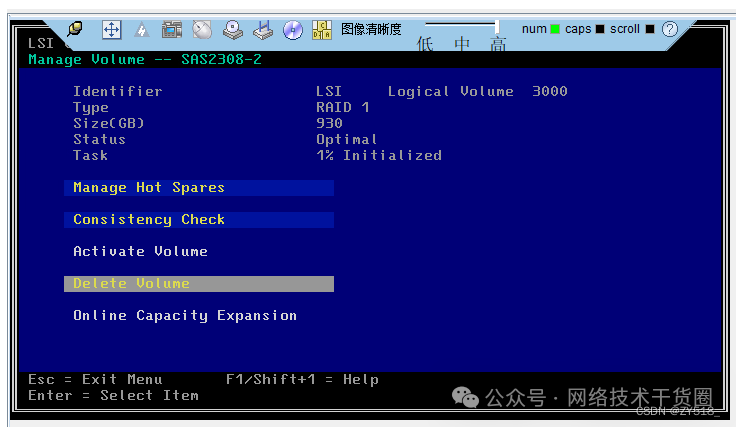Adjust the image clarity slider handle

tap(497, 27)
